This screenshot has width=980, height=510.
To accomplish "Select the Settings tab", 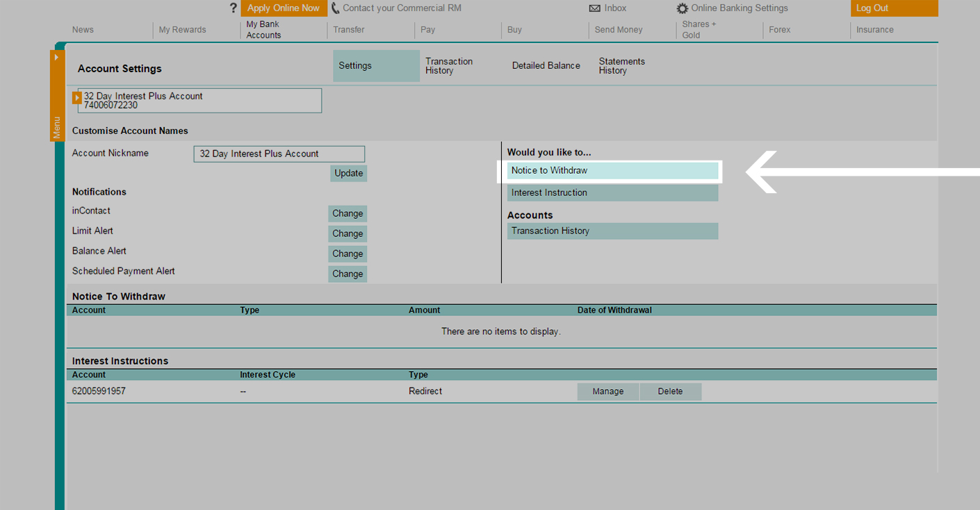I will (x=376, y=66).
